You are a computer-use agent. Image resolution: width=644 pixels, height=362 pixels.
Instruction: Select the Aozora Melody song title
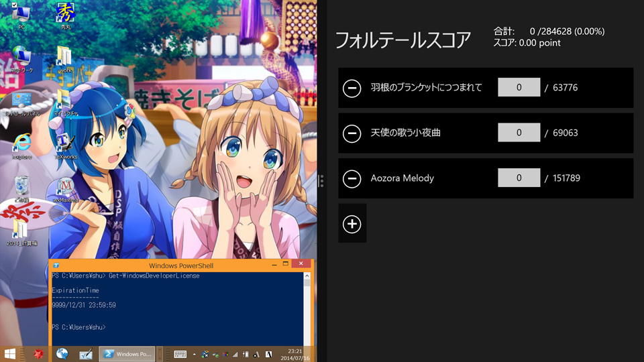pyautogui.click(x=402, y=178)
